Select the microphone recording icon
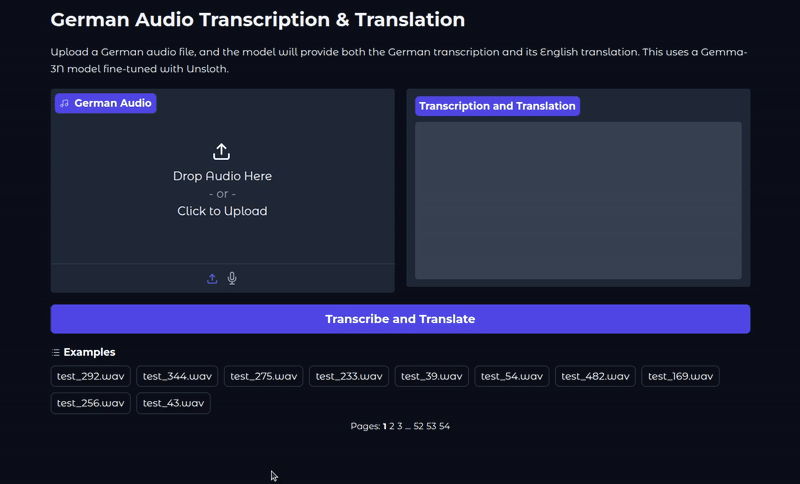 coord(232,279)
